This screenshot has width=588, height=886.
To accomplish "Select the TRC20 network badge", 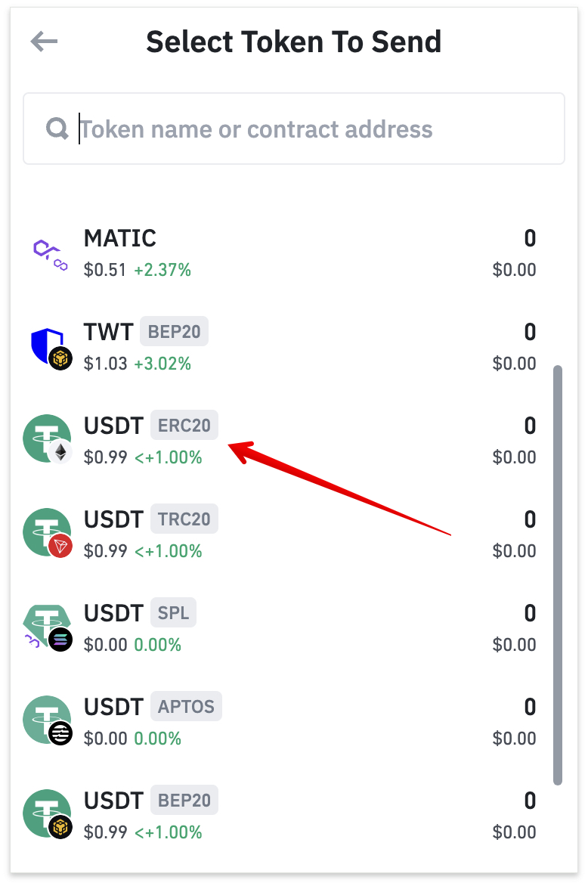I will [x=184, y=519].
